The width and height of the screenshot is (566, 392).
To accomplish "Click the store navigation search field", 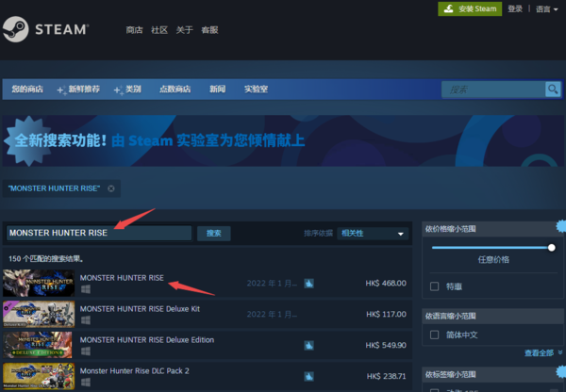I will point(493,90).
